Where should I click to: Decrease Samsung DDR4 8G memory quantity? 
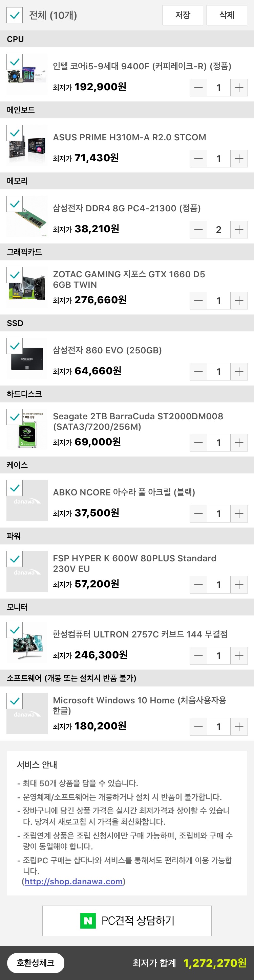pos(198,229)
